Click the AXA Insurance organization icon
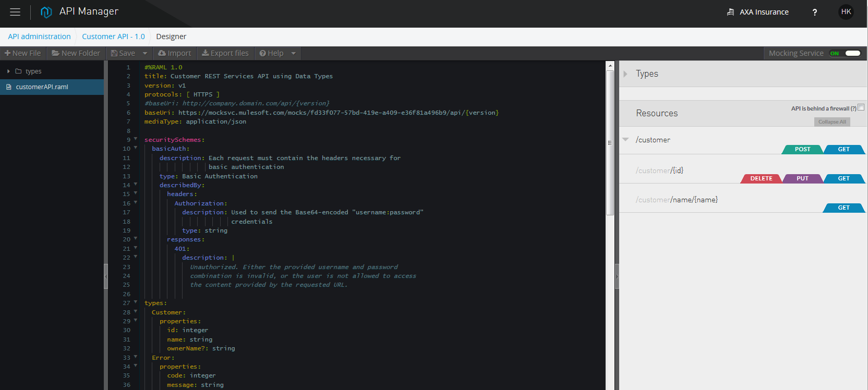Image resolution: width=868 pixels, height=390 pixels. coord(730,12)
